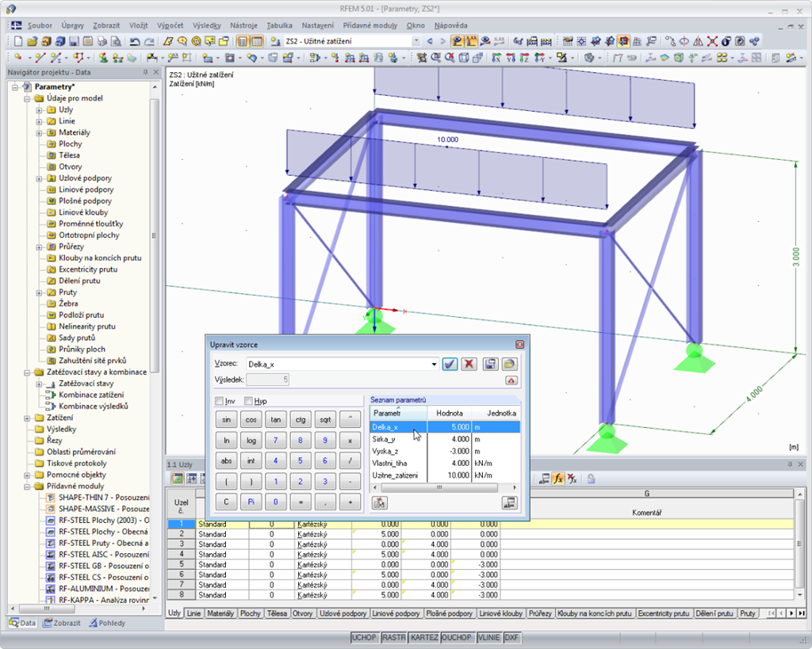
Task: Expand the Uzly tree node
Action: (39, 109)
